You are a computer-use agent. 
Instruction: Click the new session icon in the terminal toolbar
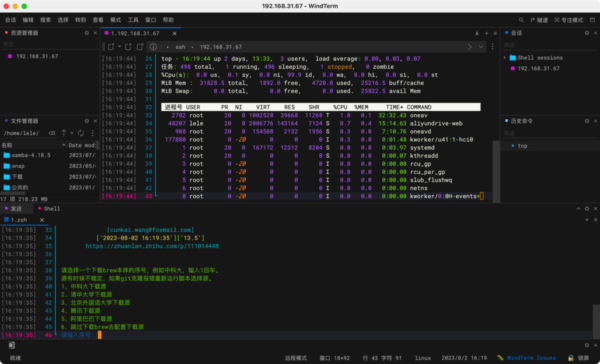(x=111, y=47)
